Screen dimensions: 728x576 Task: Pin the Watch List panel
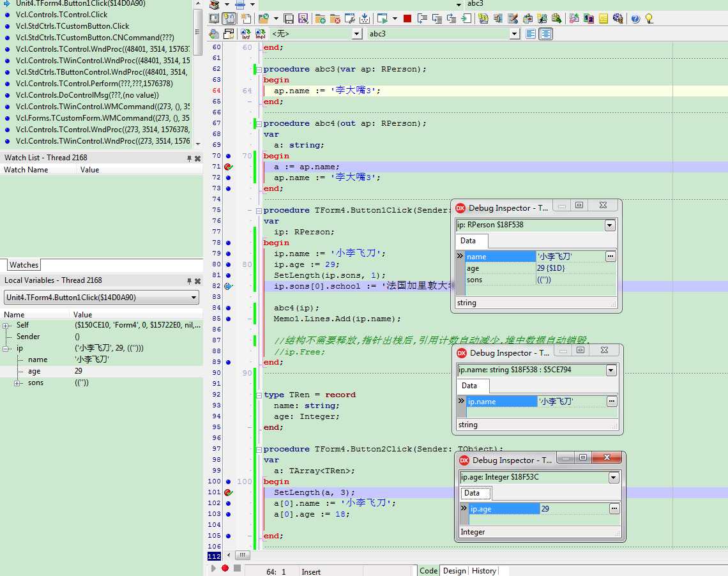pyautogui.click(x=189, y=158)
